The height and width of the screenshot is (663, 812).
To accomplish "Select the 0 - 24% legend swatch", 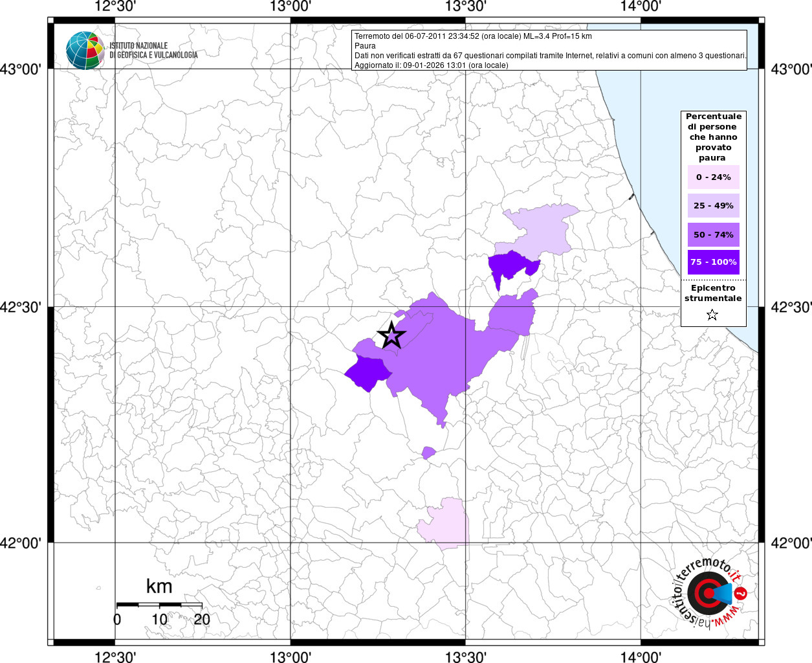I will tap(713, 177).
